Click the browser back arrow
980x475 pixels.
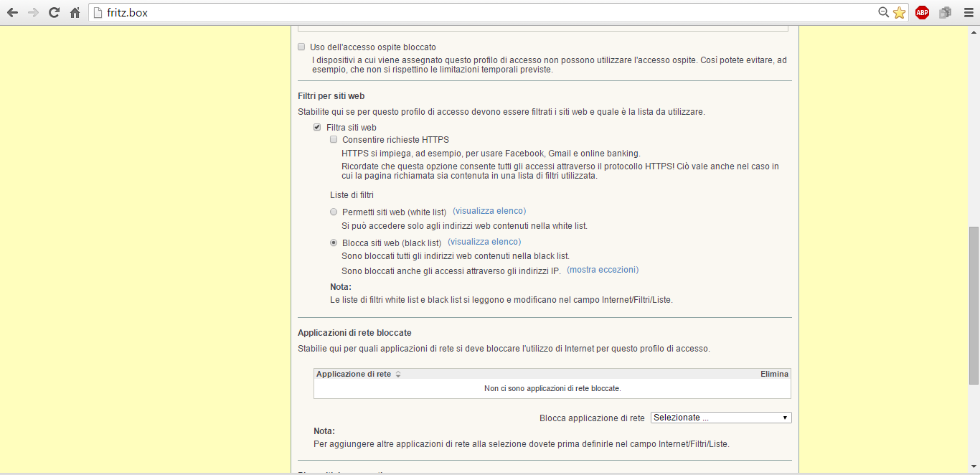pyautogui.click(x=12, y=12)
